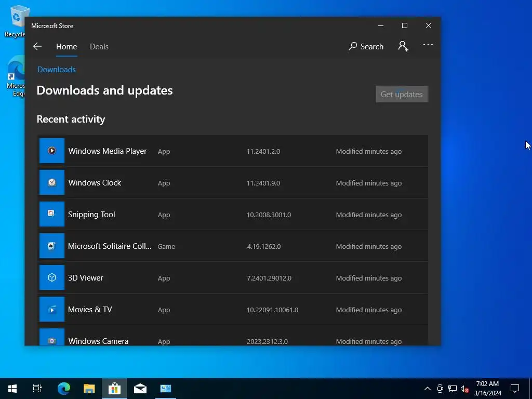
Task: Click Modified minutes ago for 3D Viewer
Action: point(369,278)
